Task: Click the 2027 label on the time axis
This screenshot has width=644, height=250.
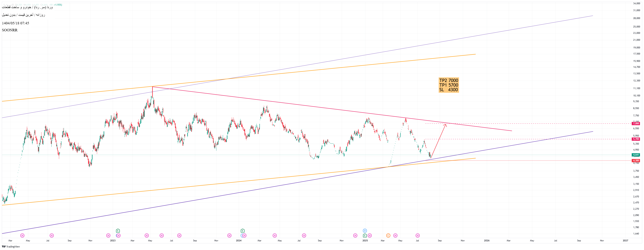Action: (625, 241)
